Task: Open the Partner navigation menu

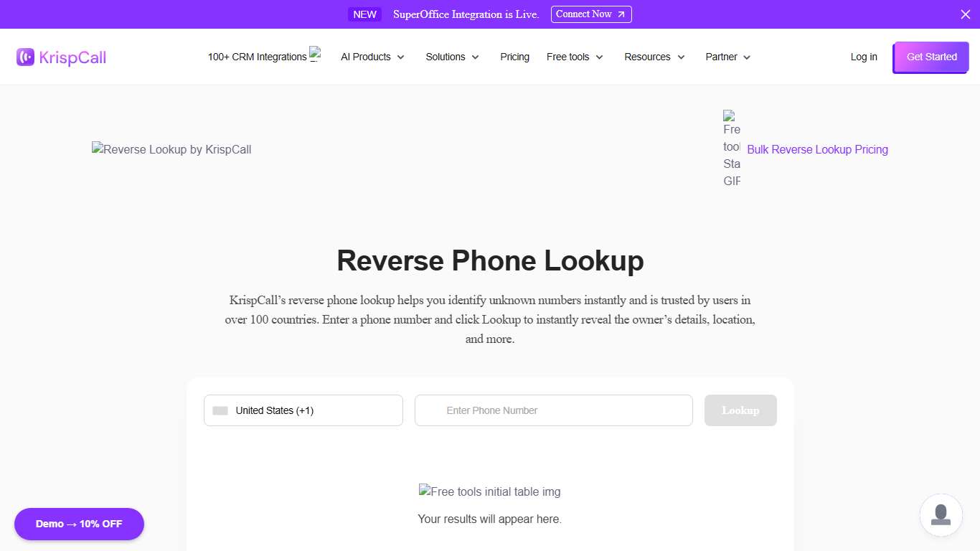Action: 727,57
